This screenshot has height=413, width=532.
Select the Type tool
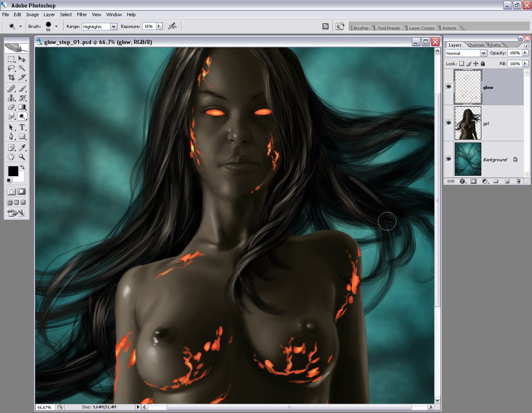click(22, 127)
